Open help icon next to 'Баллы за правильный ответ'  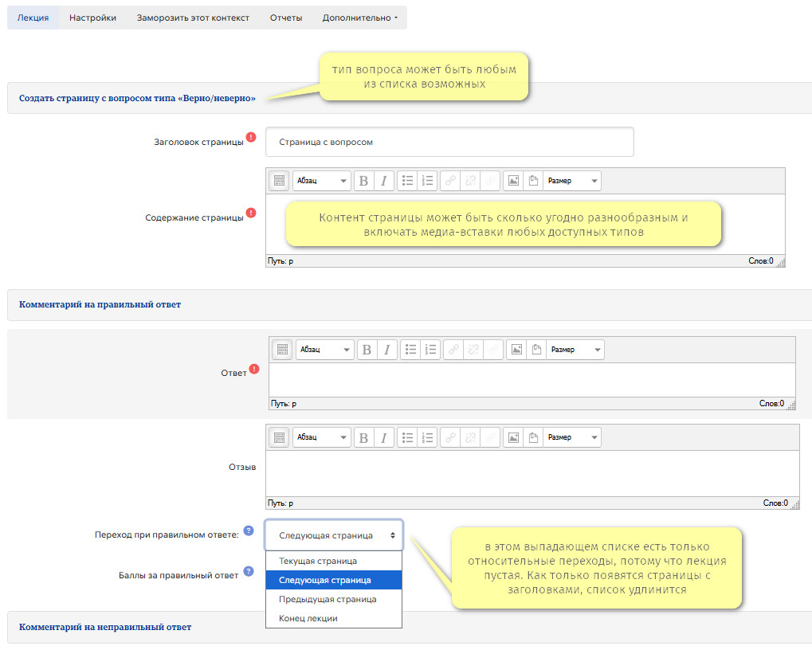(x=249, y=570)
